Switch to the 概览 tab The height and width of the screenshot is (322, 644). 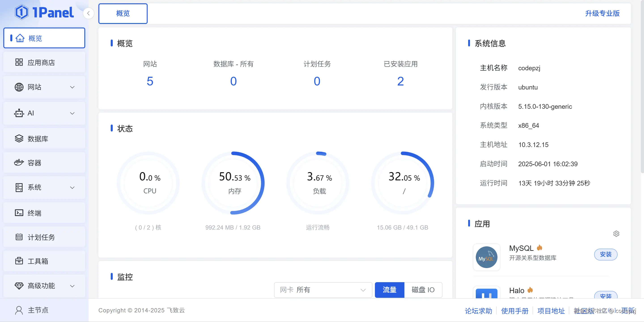123,13
